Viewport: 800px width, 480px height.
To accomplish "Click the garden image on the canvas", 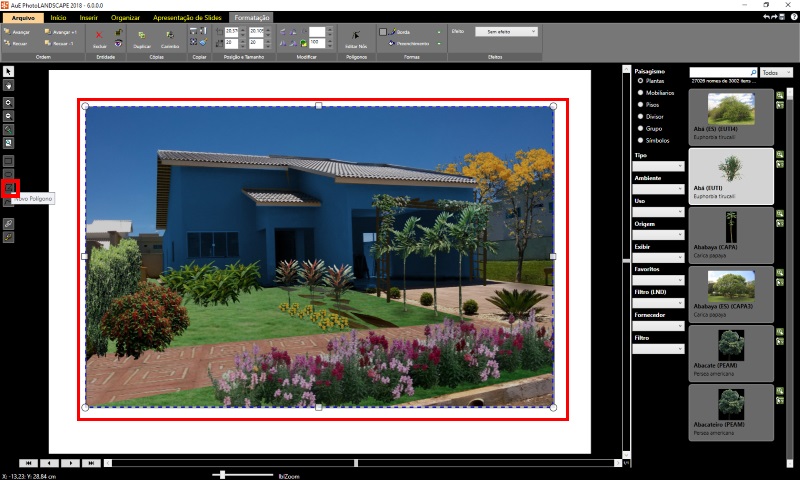I will pos(319,257).
